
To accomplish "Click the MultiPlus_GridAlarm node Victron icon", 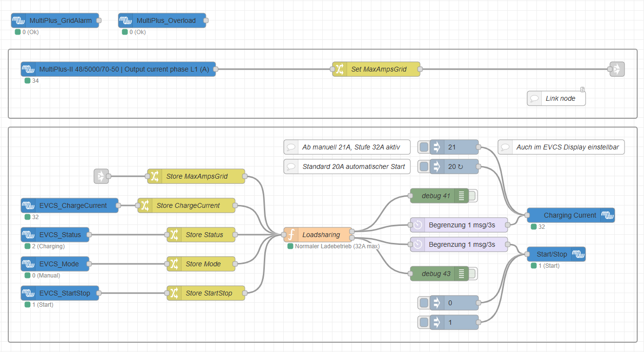I will (18, 20).
